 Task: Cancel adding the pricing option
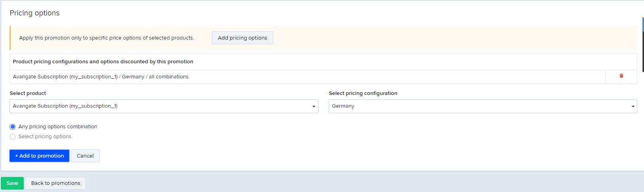point(85,156)
